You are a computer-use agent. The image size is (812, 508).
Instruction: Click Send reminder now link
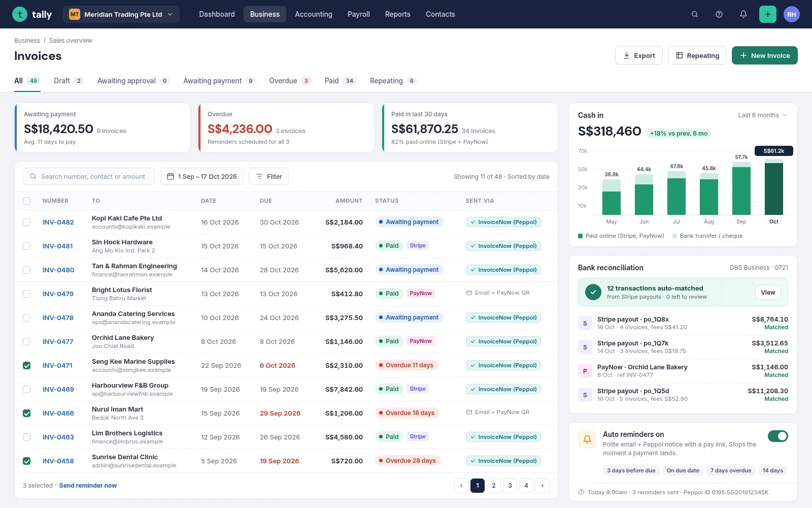[88, 486]
